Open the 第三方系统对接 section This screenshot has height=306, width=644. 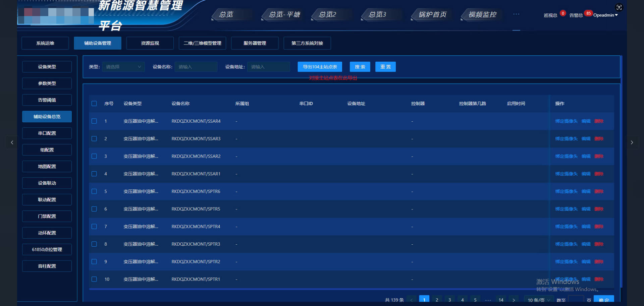click(307, 43)
